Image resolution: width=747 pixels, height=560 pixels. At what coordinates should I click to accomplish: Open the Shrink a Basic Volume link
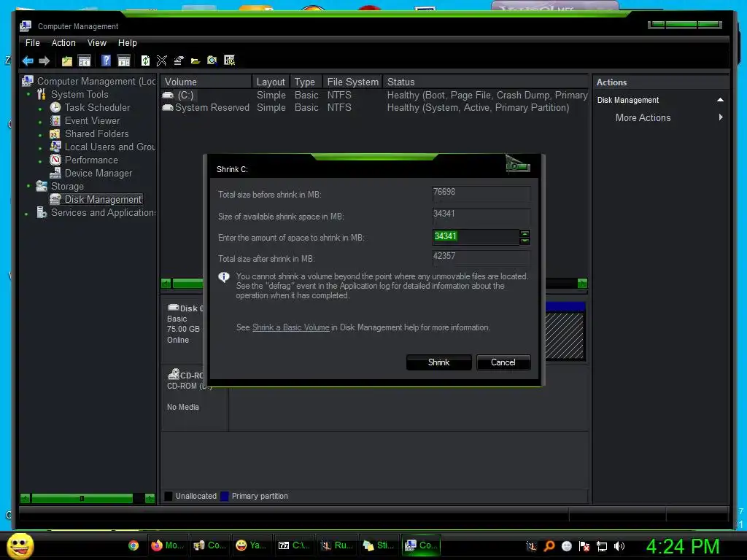[x=290, y=327]
